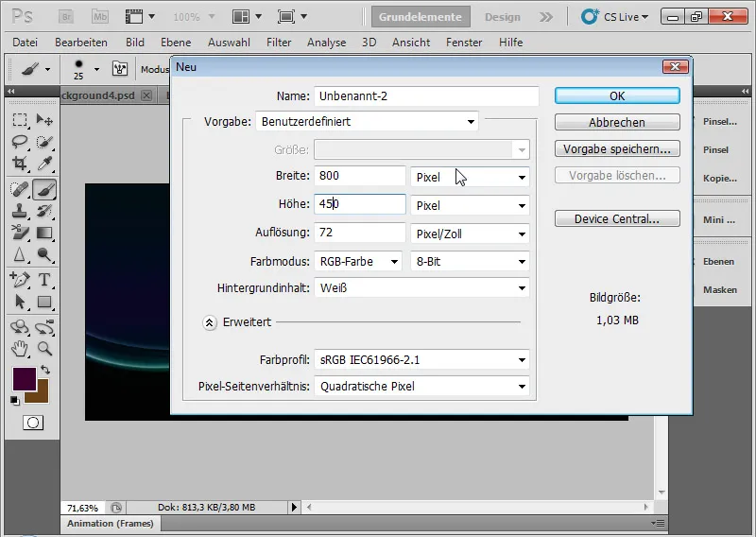Click Vorgabe speichern button
The height and width of the screenshot is (537, 756).
pyautogui.click(x=617, y=148)
